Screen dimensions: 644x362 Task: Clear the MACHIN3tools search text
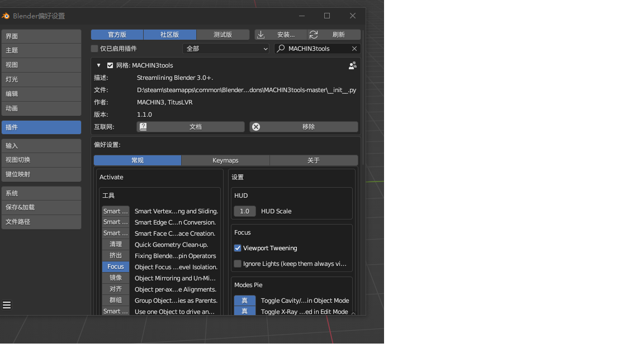[x=354, y=49]
